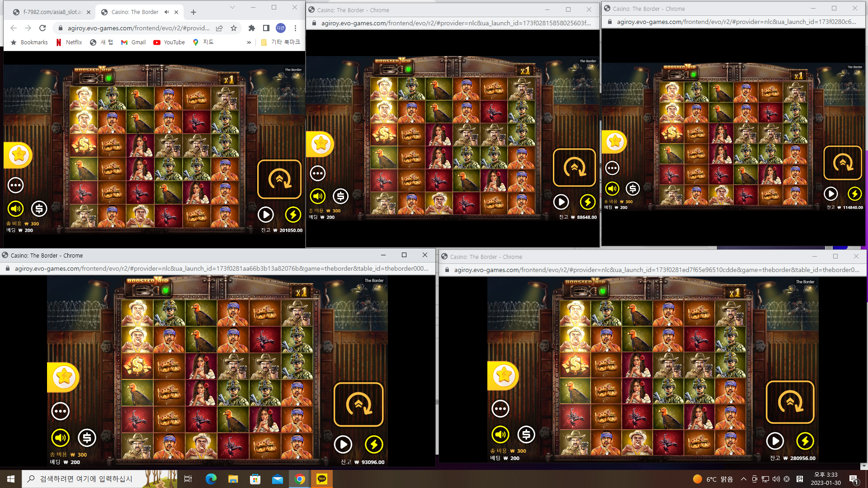Click yellow star button in 88648.00 balance game

click(321, 144)
